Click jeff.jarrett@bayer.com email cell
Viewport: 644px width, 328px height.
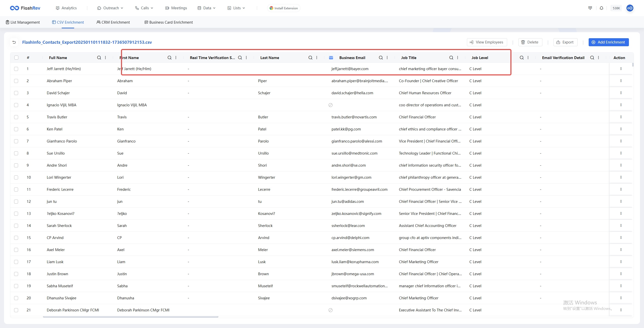pyautogui.click(x=350, y=69)
